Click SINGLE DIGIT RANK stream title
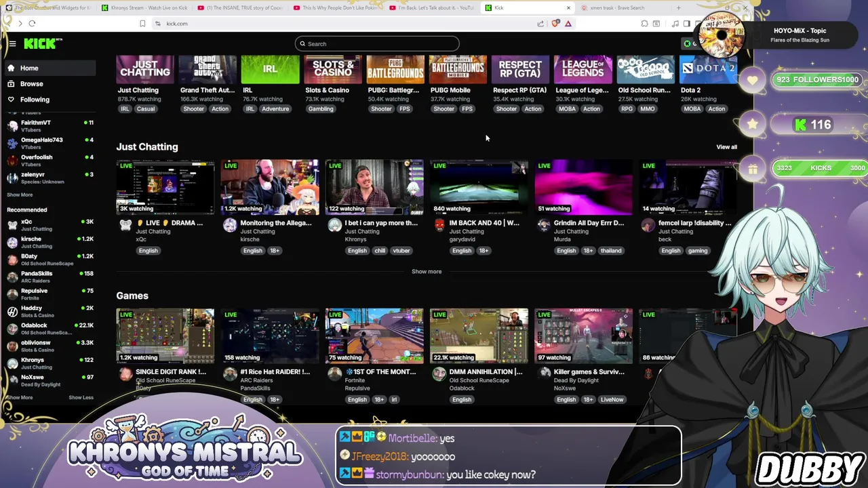Viewport: 868px width, 488px height. tap(171, 372)
